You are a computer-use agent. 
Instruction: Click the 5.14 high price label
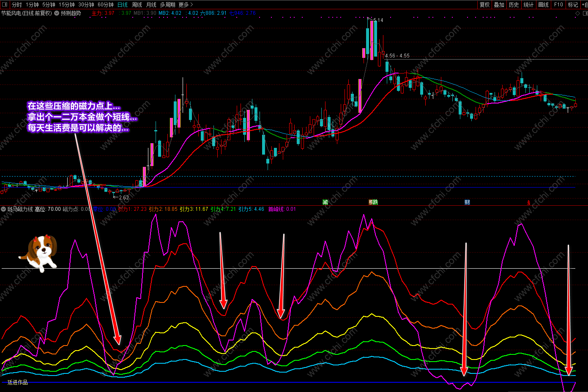[378, 20]
